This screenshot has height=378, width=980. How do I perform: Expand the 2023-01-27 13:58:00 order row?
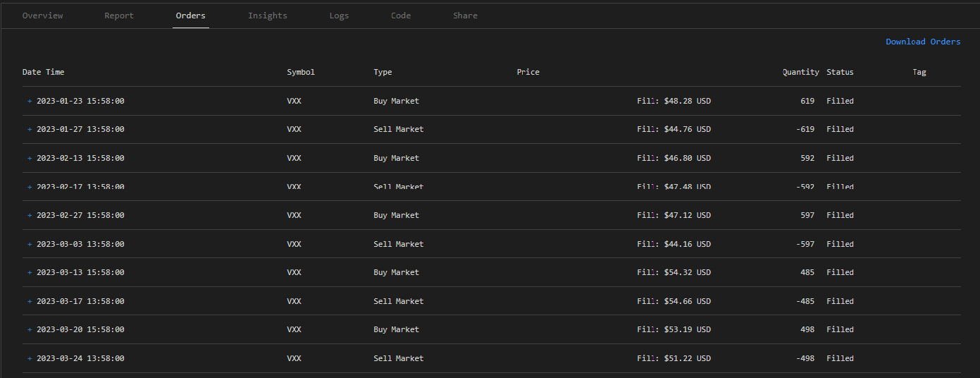click(30, 129)
